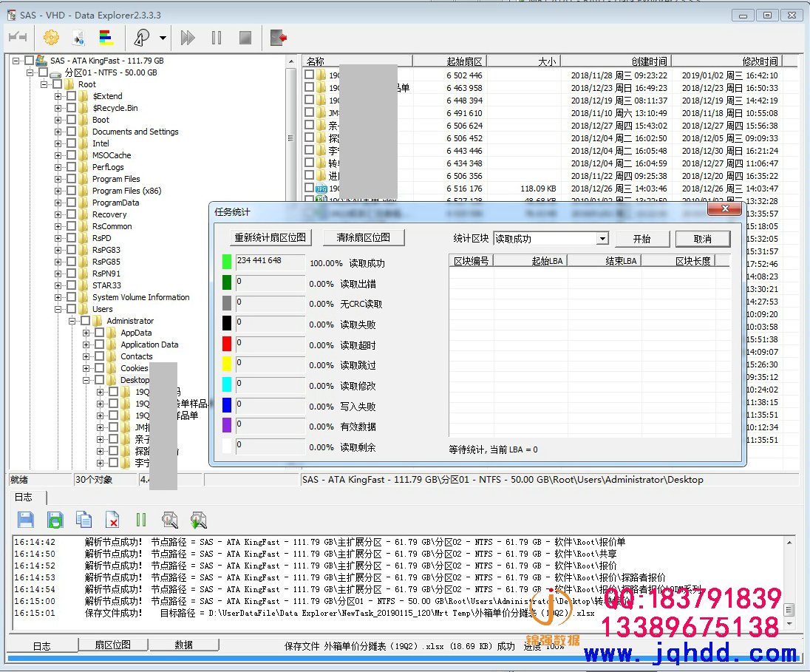Collapse the Desktop folder node
This screenshot has width=810, height=672.
[86, 380]
